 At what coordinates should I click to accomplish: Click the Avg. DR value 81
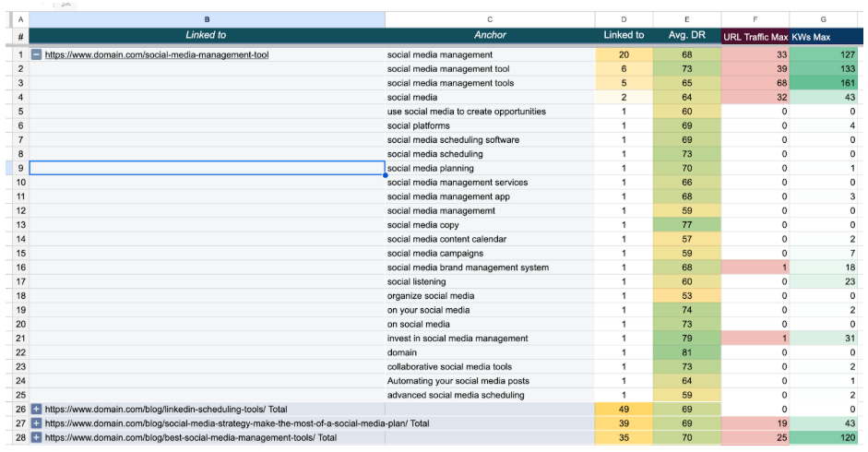687,352
